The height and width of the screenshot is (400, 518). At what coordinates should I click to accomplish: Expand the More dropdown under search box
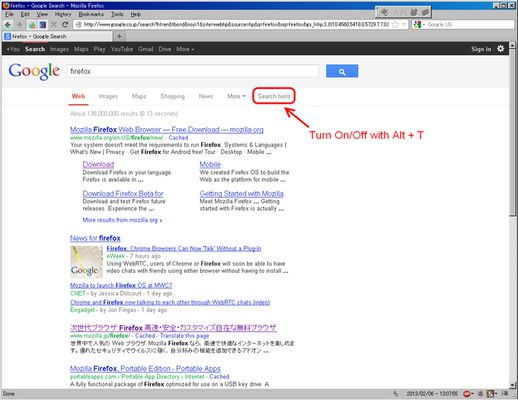tap(236, 96)
